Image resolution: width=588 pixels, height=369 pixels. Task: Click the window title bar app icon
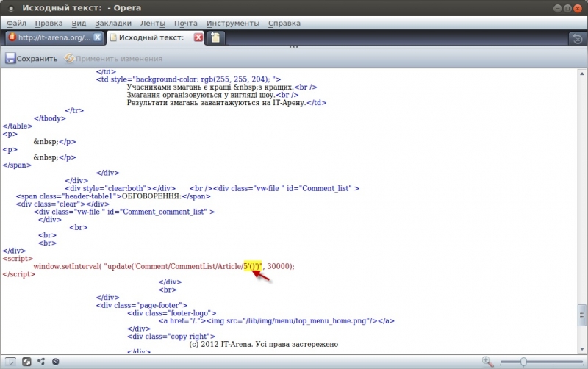tap(11, 8)
